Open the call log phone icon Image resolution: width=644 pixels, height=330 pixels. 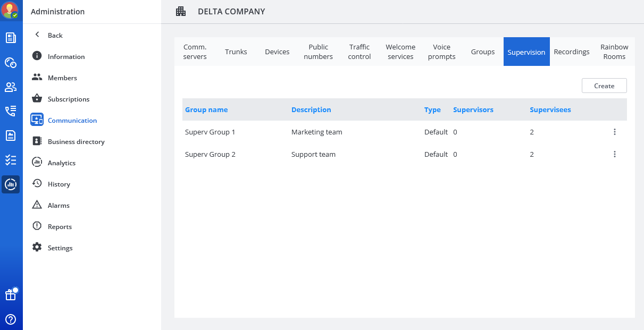click(11, 111)
